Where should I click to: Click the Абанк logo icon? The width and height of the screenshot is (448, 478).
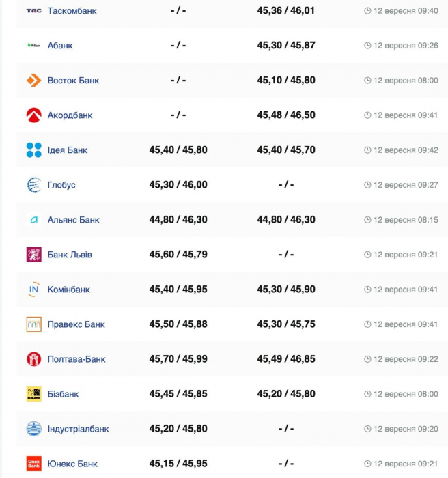pyautogui.click(x=34, y=46)
